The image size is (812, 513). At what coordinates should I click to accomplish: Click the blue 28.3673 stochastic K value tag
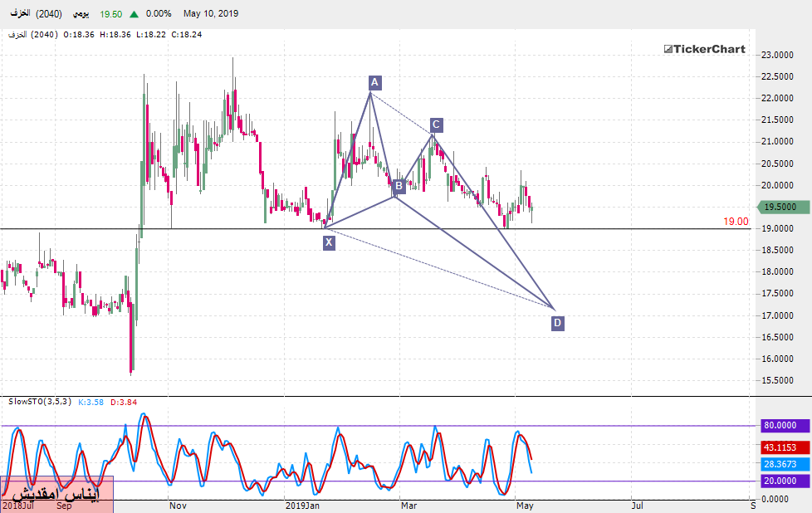pyautogui.click(x=782, y=464)
